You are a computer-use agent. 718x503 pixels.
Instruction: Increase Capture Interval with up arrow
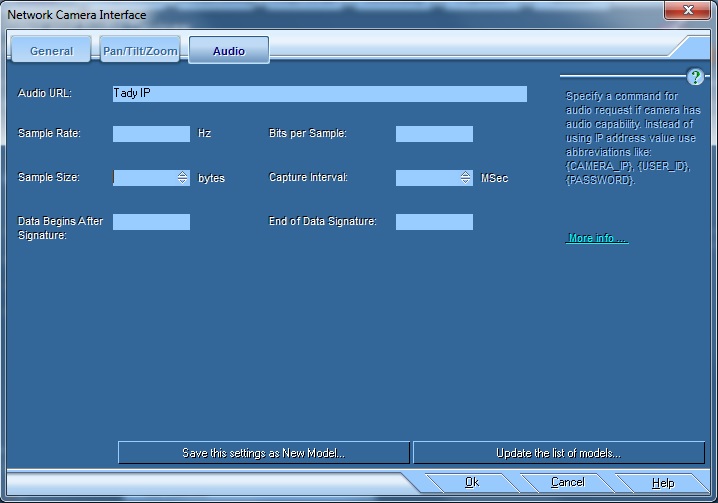pos(466,174)
